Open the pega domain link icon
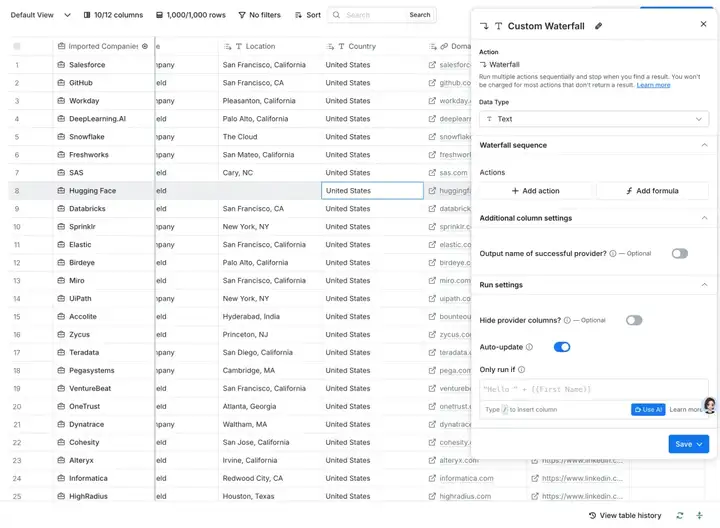 point(432,370)
